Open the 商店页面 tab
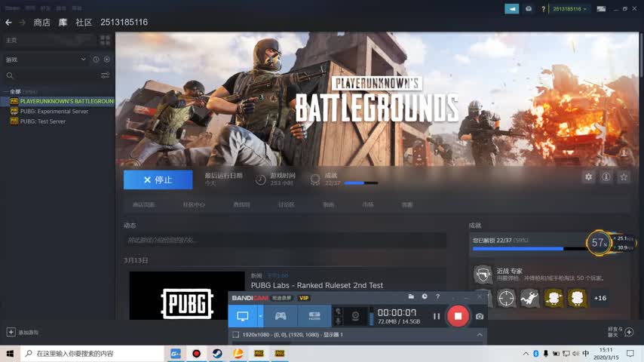Image resolution: width=644 pixels, height=362 pixels. (144, 204)
